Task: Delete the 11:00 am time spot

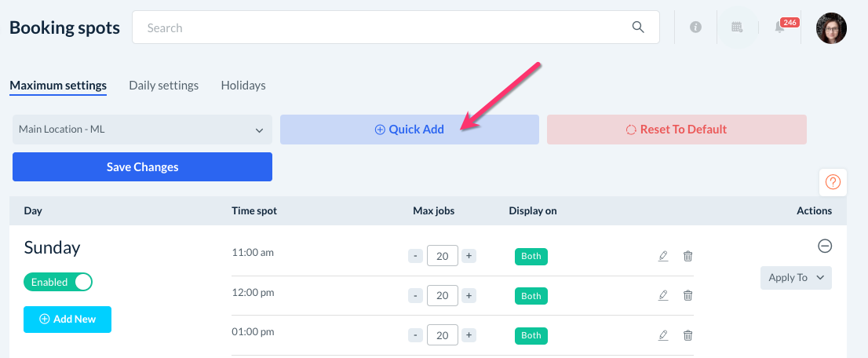Action: pos(688,256)
